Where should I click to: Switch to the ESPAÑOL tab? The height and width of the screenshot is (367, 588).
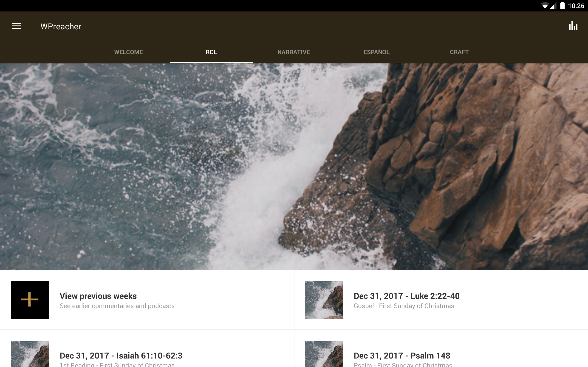376,52
